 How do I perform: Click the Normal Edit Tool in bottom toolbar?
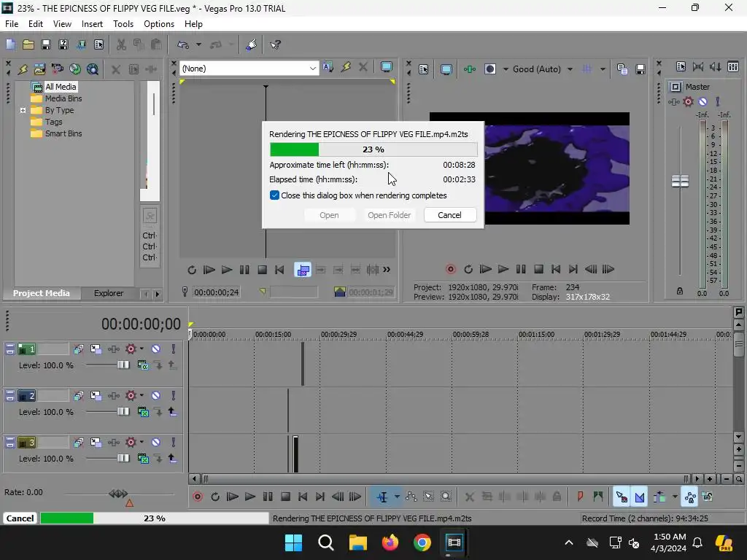tap(382, 497)
